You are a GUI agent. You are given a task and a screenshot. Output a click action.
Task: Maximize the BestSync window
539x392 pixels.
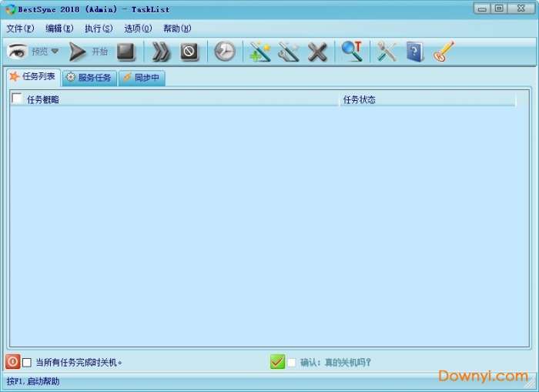click(499, 8)
